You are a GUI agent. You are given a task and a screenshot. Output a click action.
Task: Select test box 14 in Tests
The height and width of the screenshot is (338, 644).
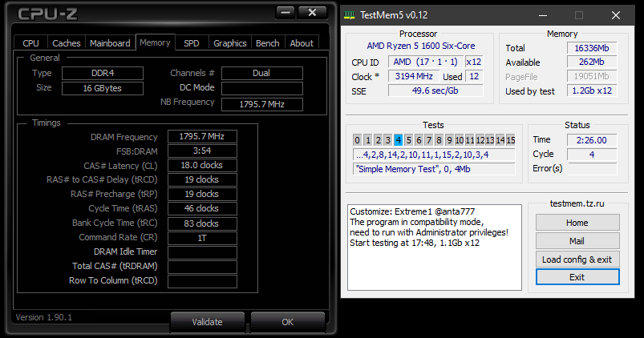[x=500, y=140]
